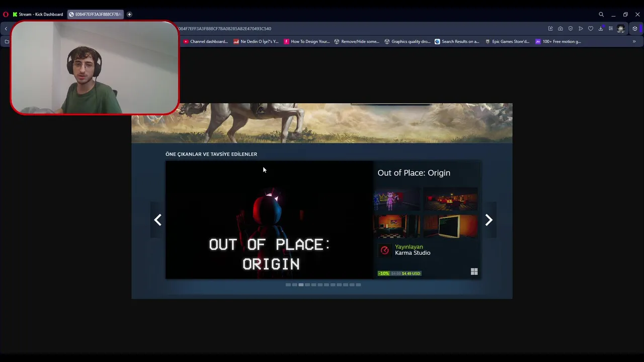644x362 pixels.
Task: Click the Windows platform icon
Action: 474,271
